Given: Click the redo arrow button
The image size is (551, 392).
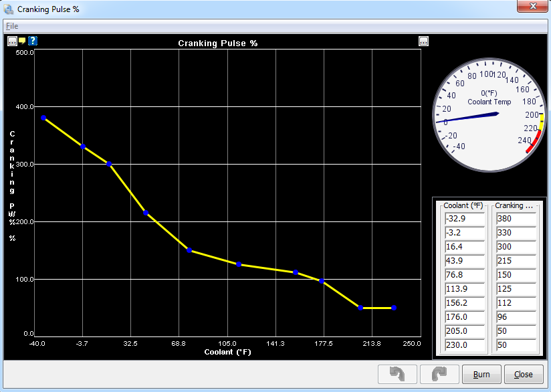Looking at the screenshot, I should (439, 375).
